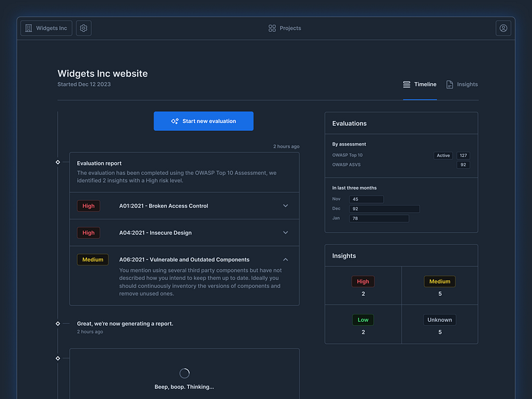
Task: Click the Projects grid icon
Action: [x=272, y=28]
